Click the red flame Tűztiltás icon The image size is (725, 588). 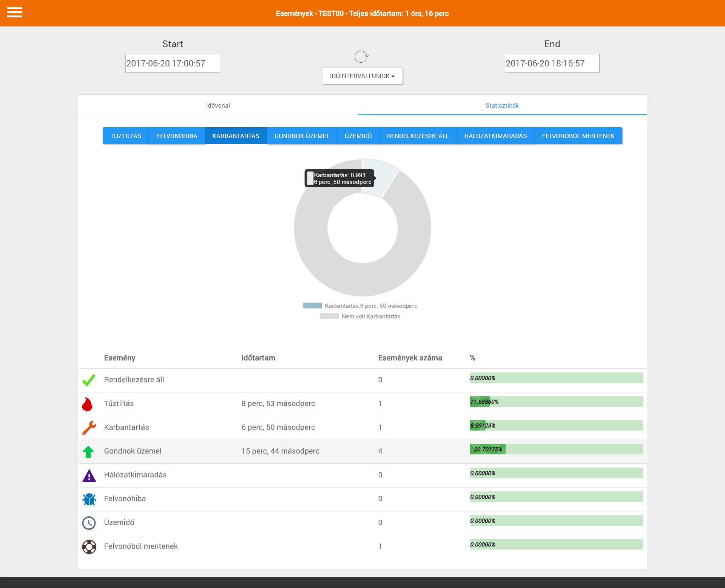tap(88, 404)
